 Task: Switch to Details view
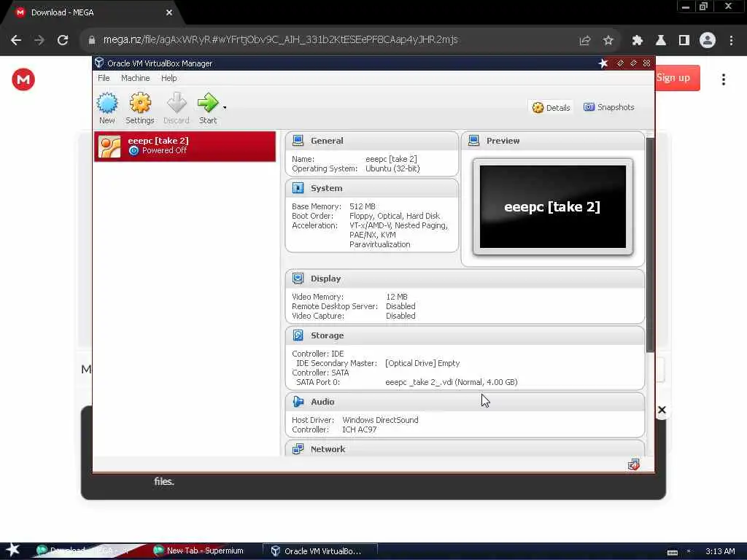pyautogui.click(x=551, y=108)
